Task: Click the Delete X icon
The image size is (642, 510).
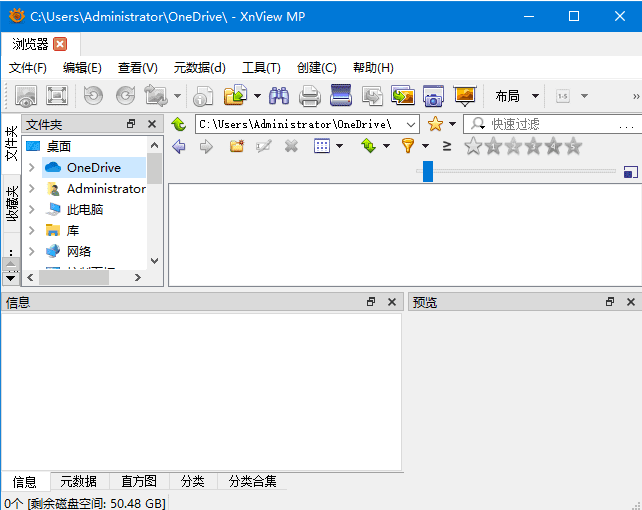Action: click(291, 146)
